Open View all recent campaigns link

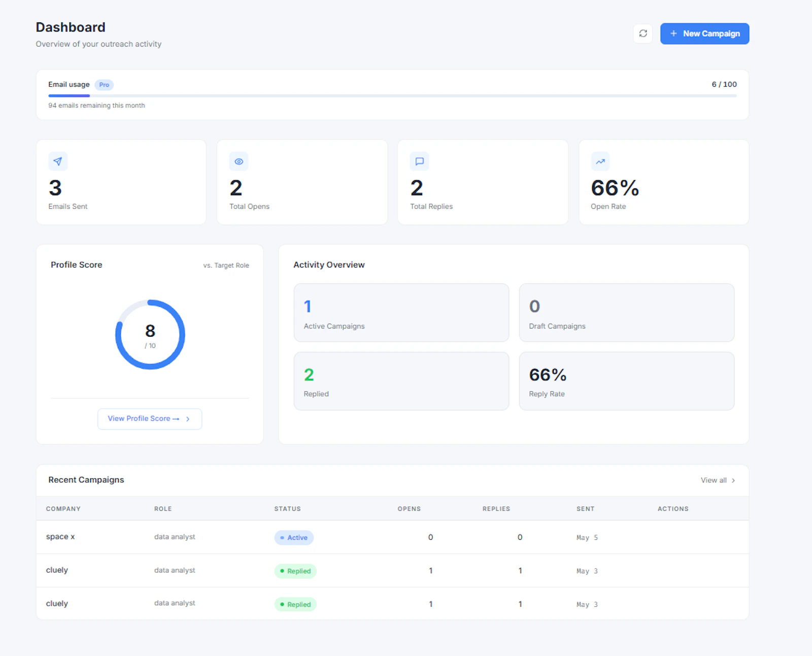(714, 480)
